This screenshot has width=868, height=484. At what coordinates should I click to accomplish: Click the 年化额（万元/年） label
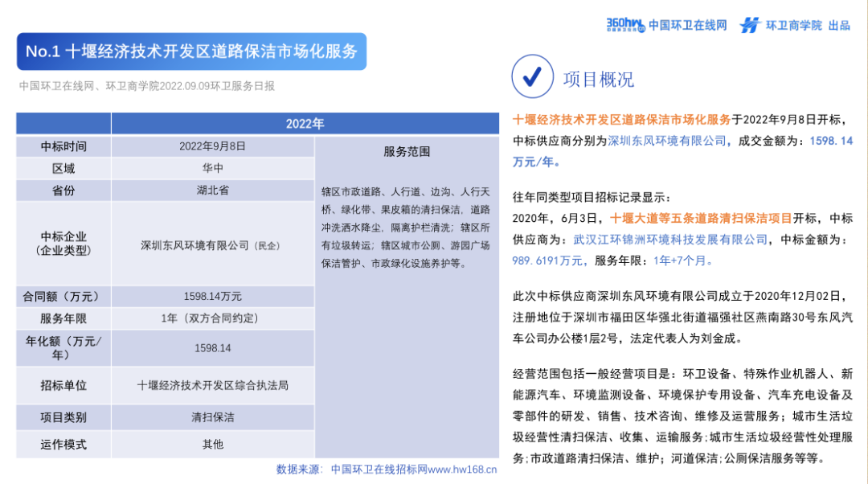(63, 348)
